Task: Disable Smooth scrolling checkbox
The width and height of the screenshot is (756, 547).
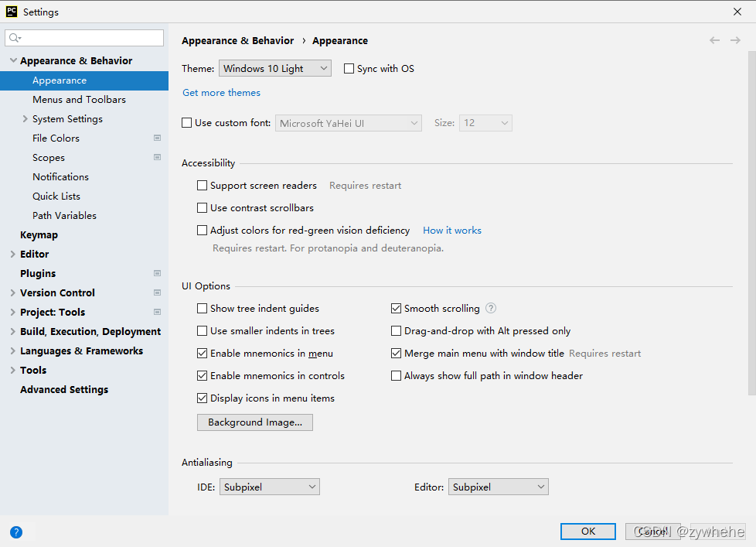Action: [x=396, y=308]
